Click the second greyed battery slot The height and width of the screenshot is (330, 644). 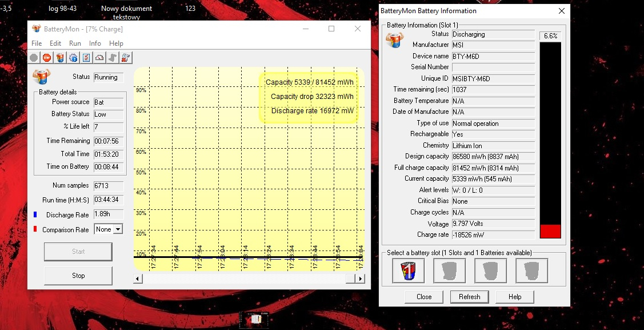point(449,271)
